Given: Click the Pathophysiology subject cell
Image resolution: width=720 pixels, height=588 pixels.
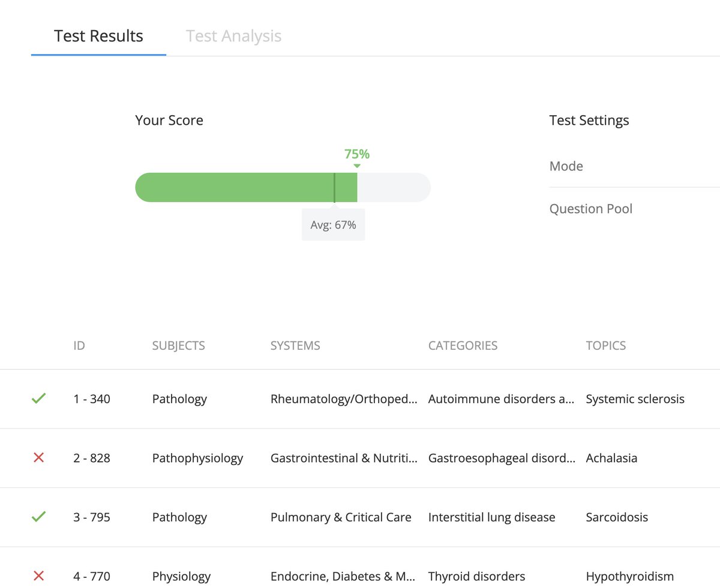Looking at the screenshot, I should point(197,458).
